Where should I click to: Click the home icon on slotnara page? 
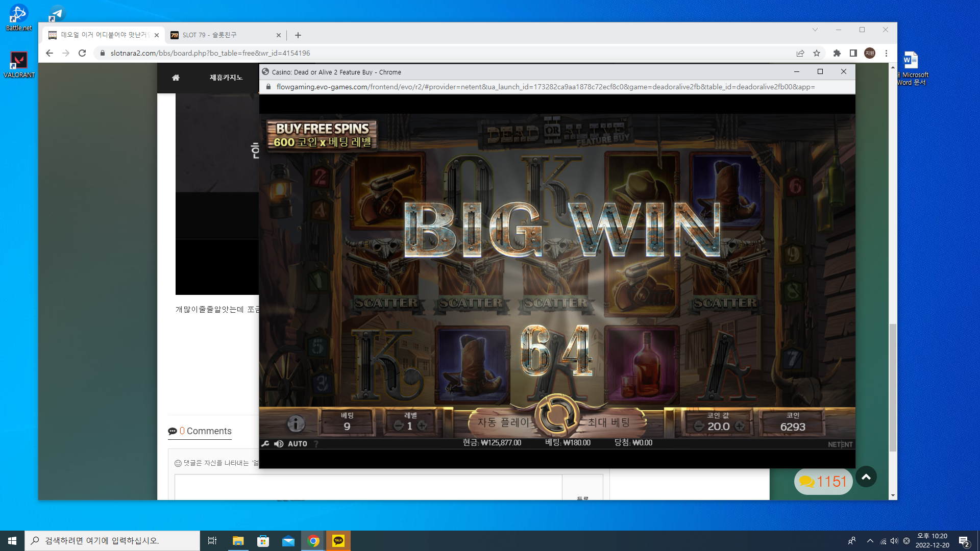click(176, 78)
